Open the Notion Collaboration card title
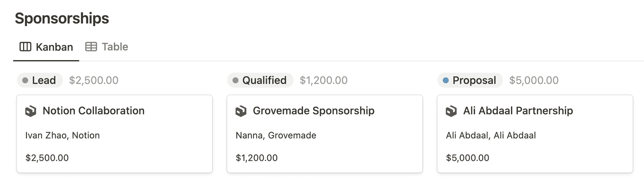 click(93, 111)
